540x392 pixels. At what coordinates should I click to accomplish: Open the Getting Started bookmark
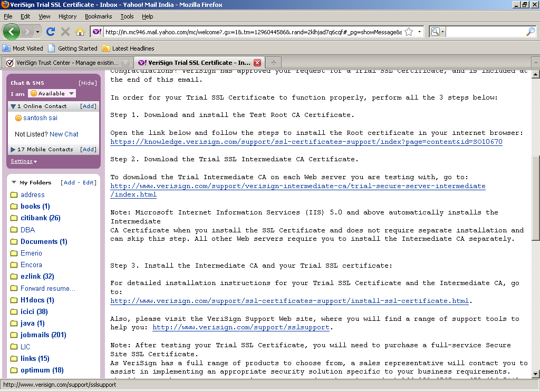[73, 48]
